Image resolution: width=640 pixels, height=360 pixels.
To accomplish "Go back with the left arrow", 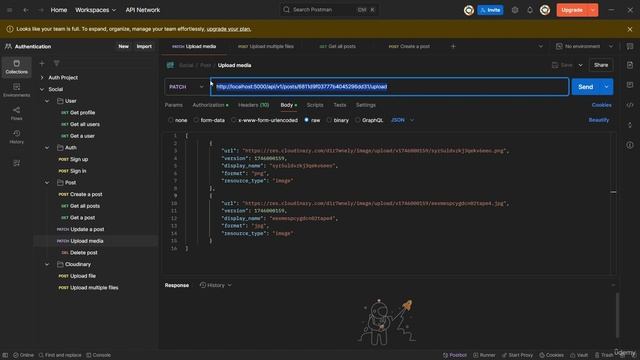I will pos(25,10).
